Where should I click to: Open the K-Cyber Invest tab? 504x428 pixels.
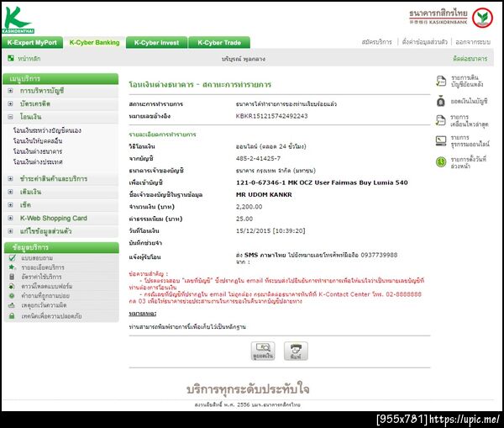(156, 43)
